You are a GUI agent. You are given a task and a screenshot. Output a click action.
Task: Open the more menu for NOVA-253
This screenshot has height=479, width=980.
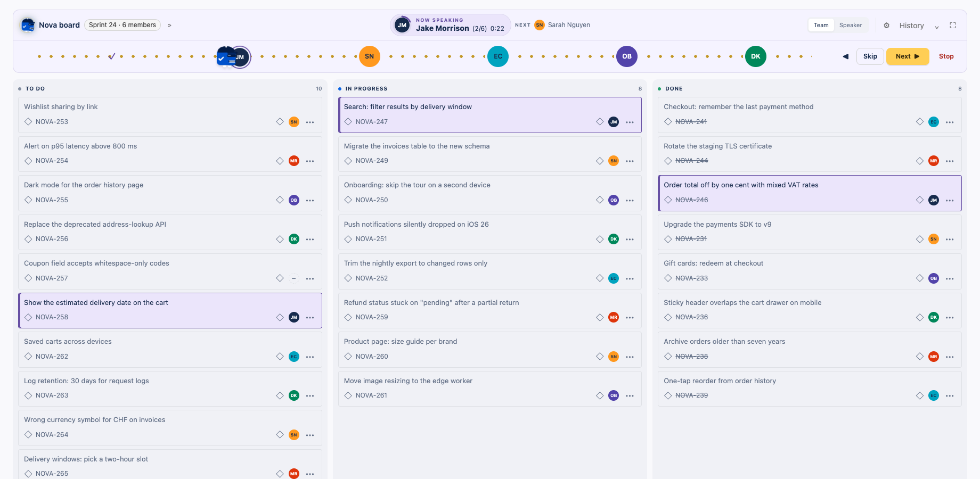click(310, 122)
